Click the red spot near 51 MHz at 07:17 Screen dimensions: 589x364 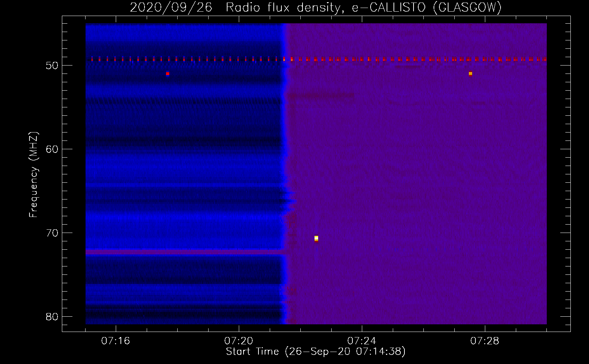tap(167, 74)
